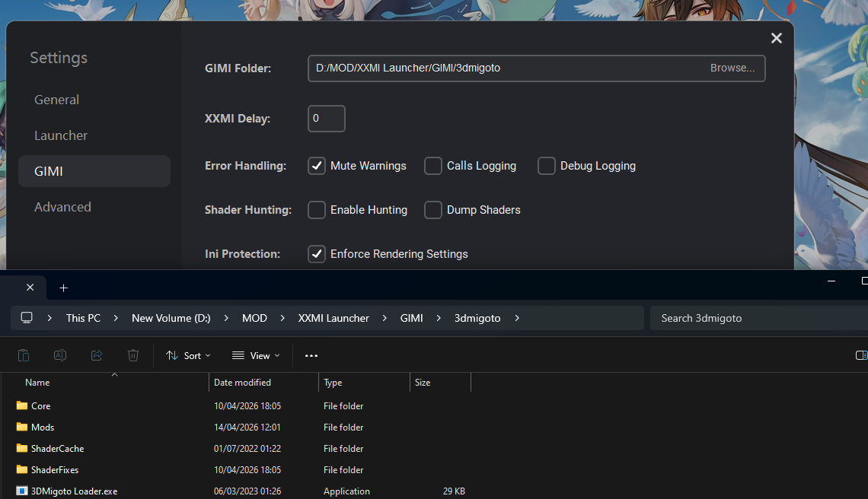The height and width of the screenshot is (499, 868).
Task: Click the Application type cell
Action: point(346,491)
